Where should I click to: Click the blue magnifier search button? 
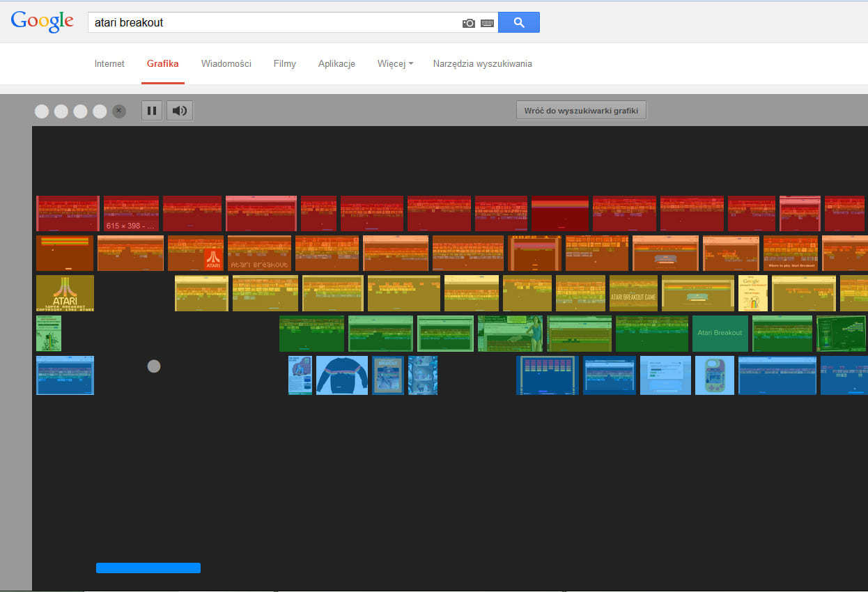pyautogui.click(x=519, y=22)
